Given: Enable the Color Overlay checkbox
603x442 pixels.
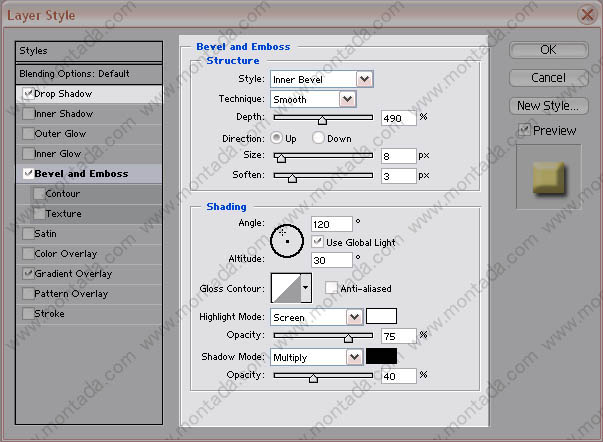Looking at the screenshot, I should 28,254.
